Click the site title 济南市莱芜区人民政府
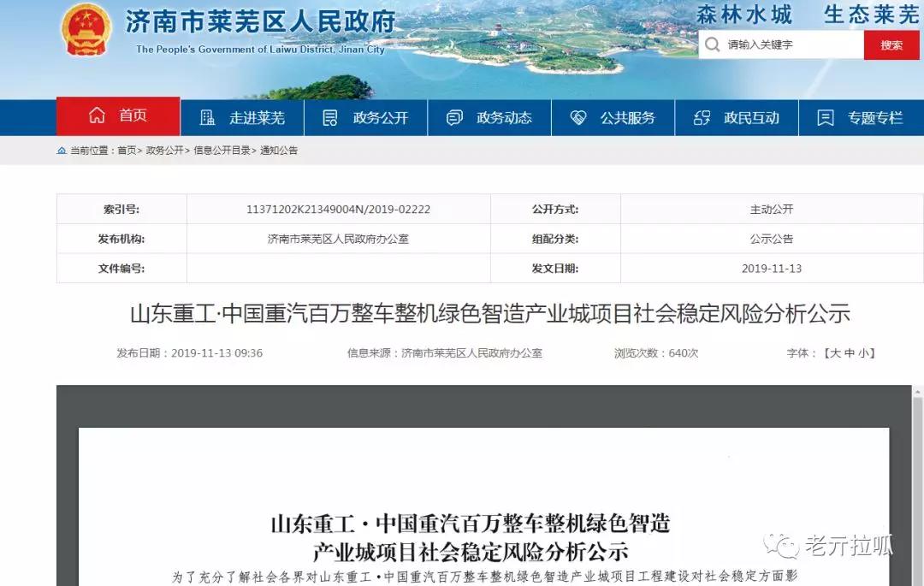 tap(260, 22)
